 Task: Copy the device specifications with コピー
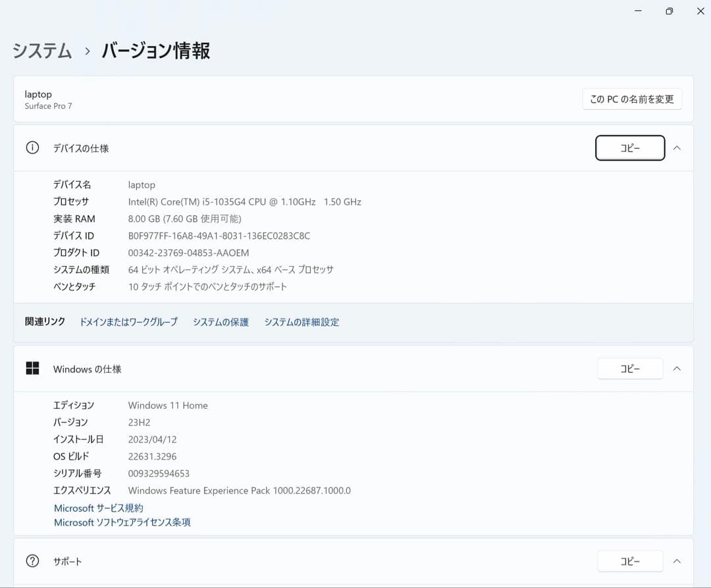click(629, 147)
